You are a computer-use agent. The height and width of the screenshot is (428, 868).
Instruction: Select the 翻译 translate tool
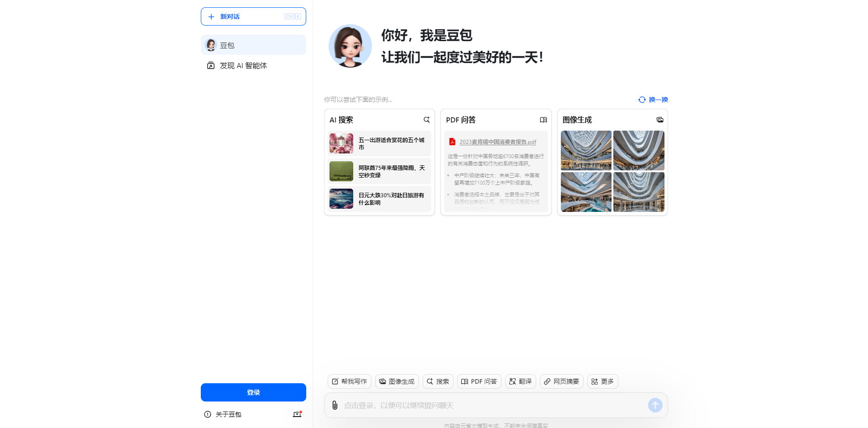(520, 381)
